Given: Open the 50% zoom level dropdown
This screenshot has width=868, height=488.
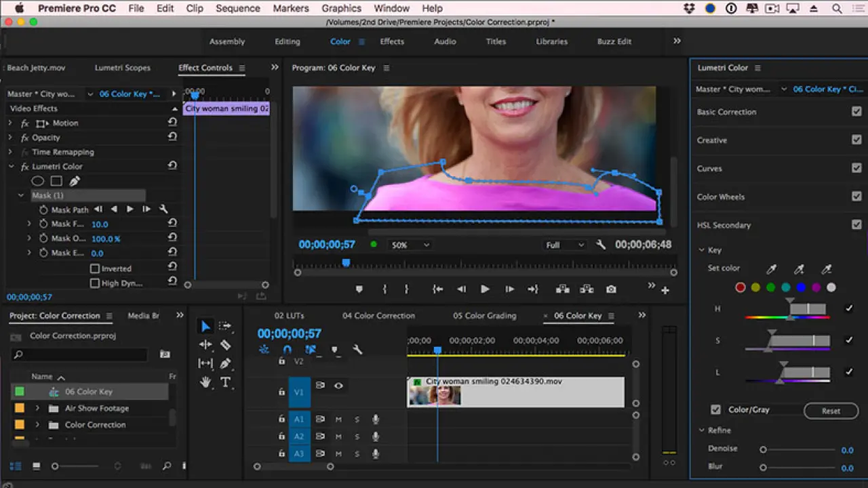Looking at the screenshot, I should coord(411,245).
